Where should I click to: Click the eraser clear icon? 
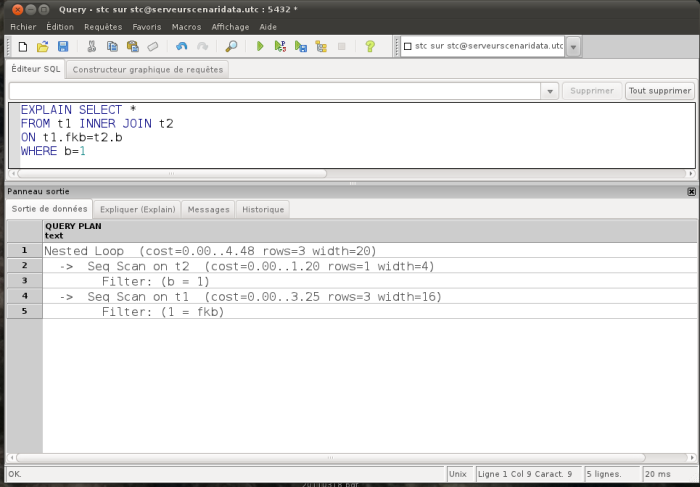coord(153,46)
